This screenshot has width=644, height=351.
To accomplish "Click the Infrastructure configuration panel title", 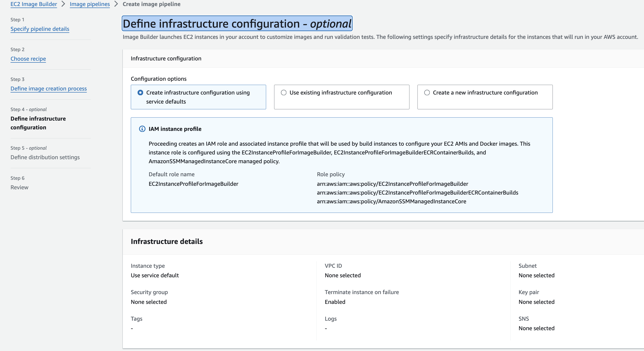I will (166, 58).
